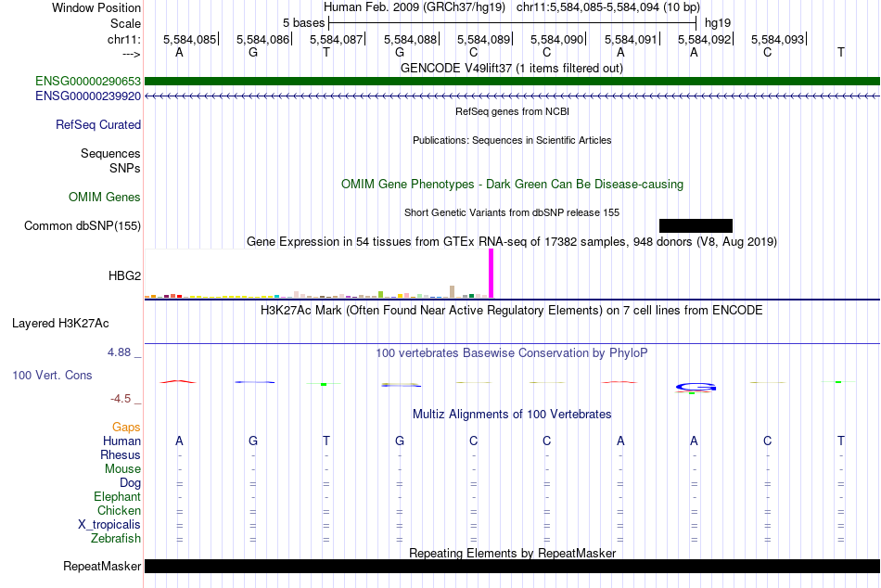Click the RepeatMasker track label

click(102, 566)
